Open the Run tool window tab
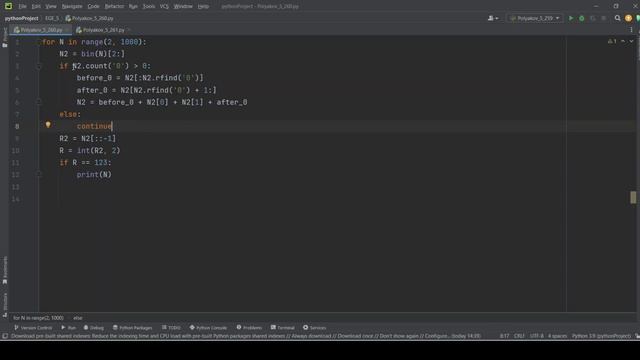Screen dimensions: 640x360 69,328
